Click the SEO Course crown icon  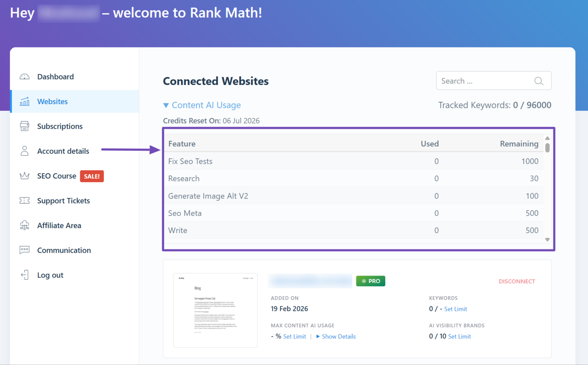point(25,176)
